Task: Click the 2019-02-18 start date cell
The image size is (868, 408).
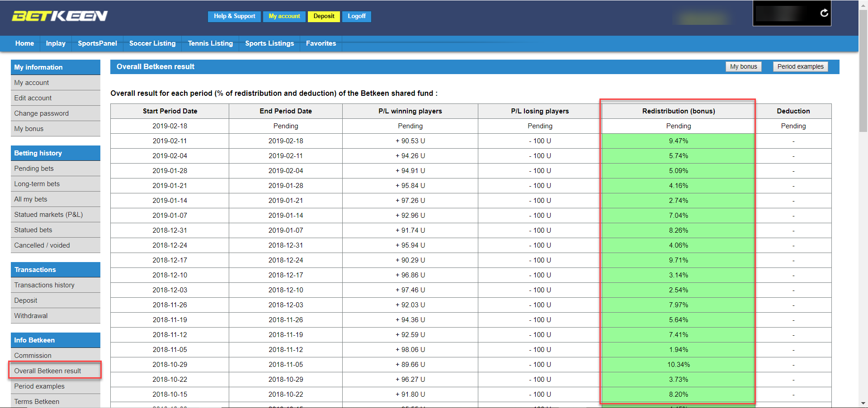Action: click(x=170, y=126)
